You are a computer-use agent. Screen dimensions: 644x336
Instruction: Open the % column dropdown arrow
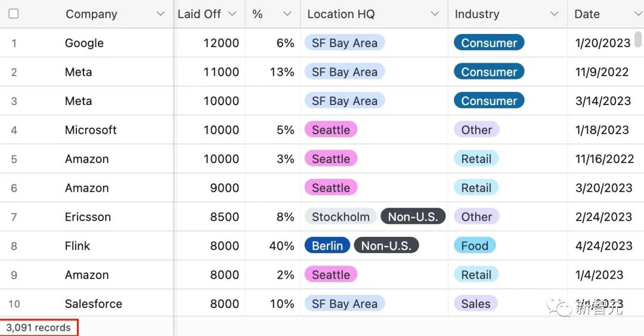click(x=287, y=14)
